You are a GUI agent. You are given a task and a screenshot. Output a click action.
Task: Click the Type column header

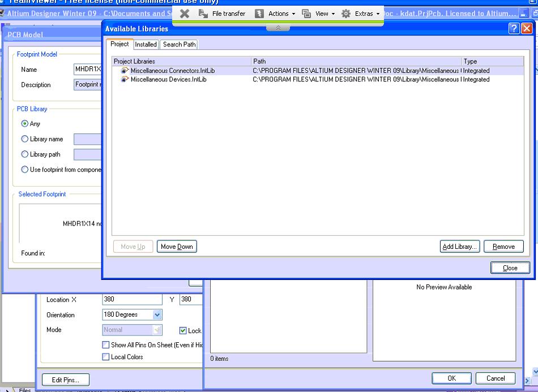pos(493,61)
